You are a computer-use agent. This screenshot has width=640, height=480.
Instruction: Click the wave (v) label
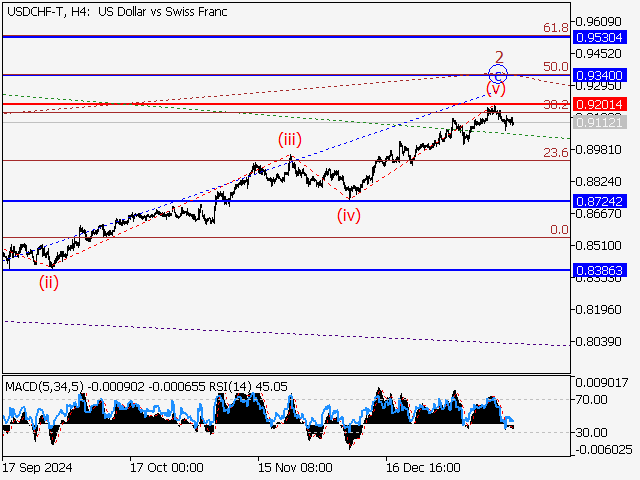[496, 89]
